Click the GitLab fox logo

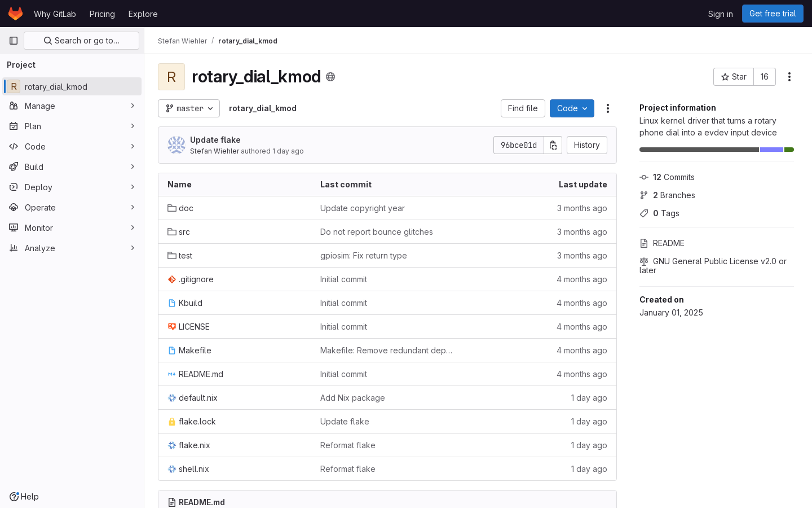pyautogui.click(x=15, y=14)
